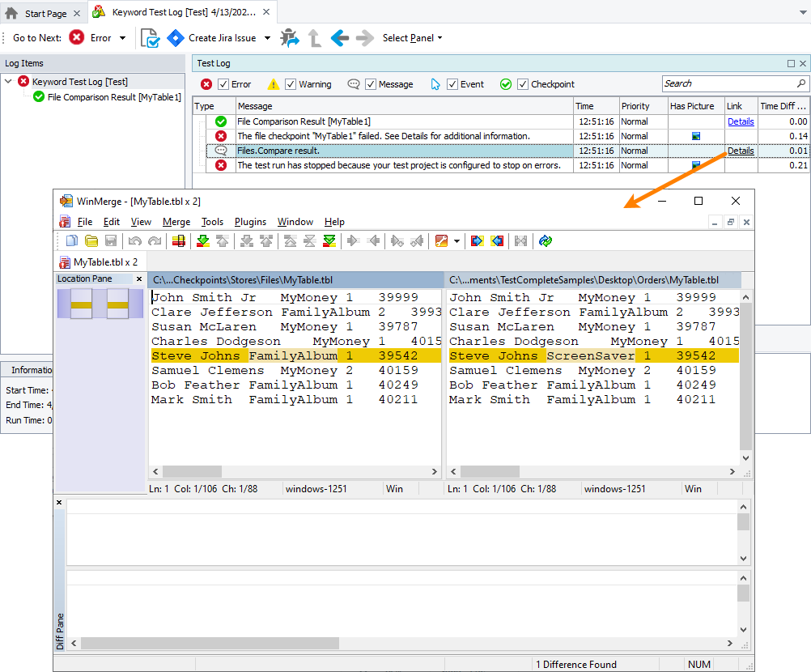811x672 pixels.
Task: Undo the last change in WinMerge
Action: tap(134, 240)
